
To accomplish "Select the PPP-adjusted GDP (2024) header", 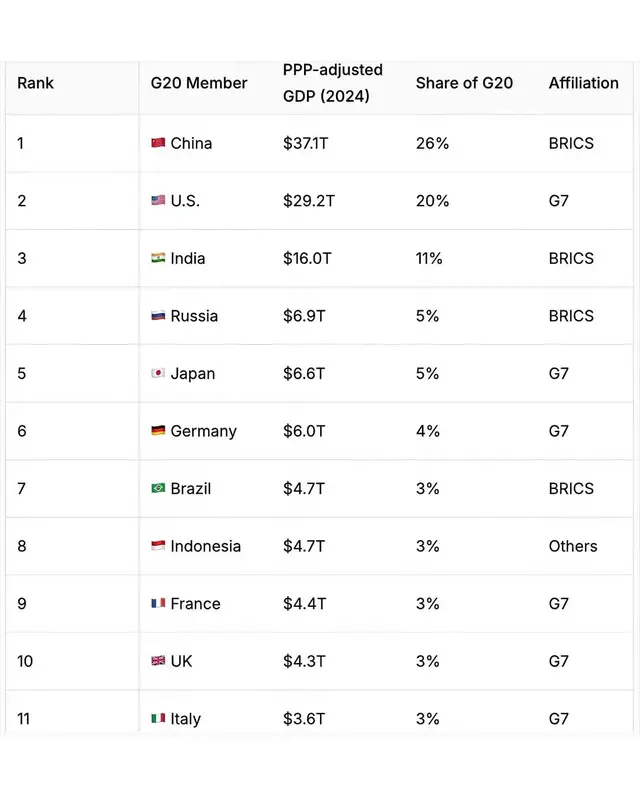I will pos(333,83).
